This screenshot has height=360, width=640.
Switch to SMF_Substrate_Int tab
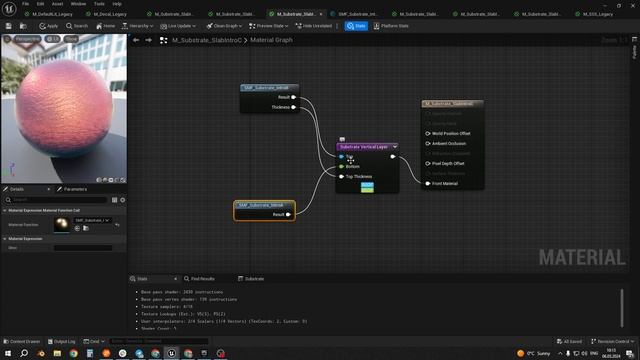[x=354, y=14]
